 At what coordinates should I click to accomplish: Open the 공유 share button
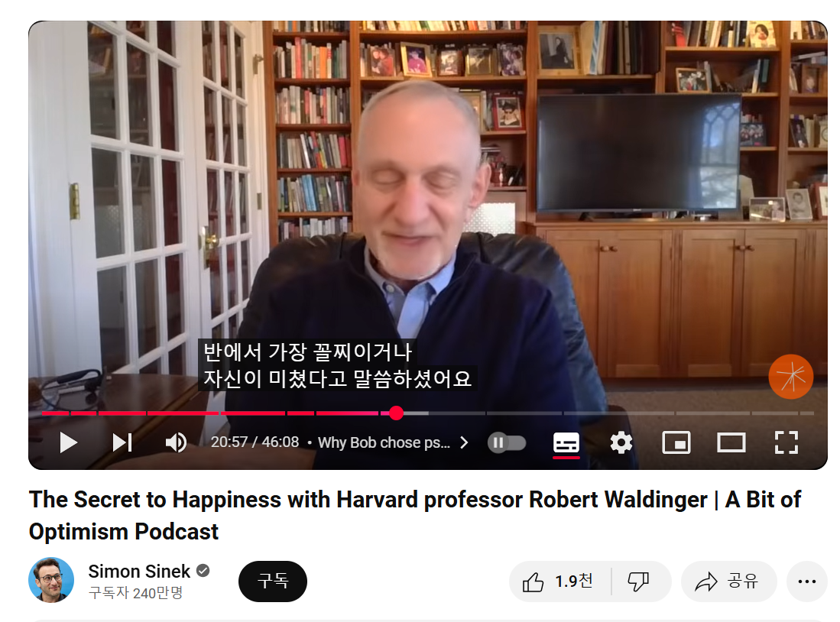point(728,582)
